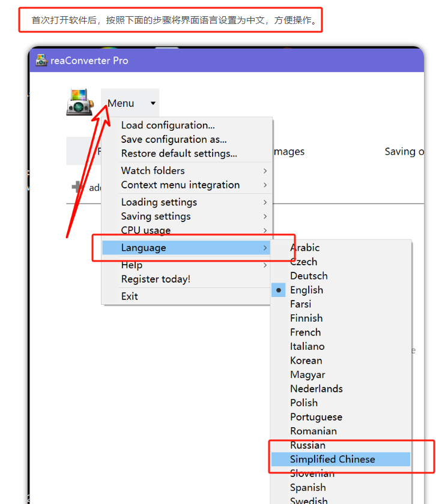Screen dimensions: 436x504
Task: Select Italiano language option
Action: [x=341, y=346]
